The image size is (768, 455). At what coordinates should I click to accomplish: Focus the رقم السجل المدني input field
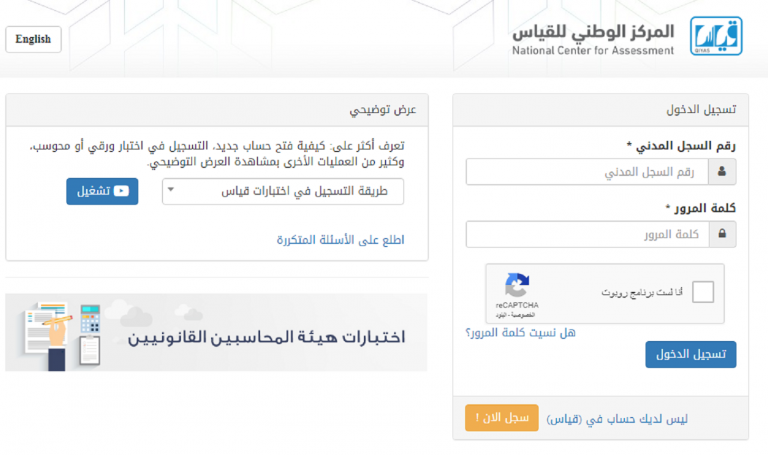587,171
